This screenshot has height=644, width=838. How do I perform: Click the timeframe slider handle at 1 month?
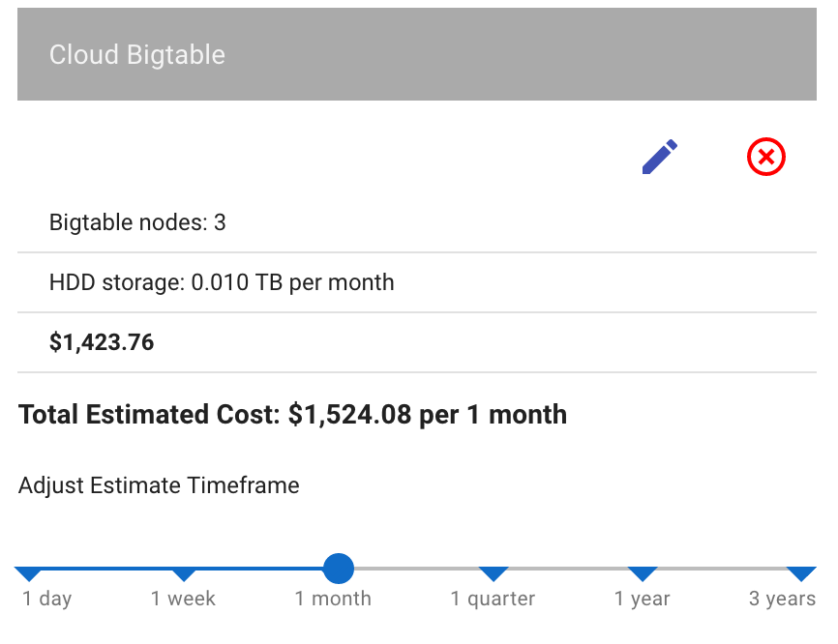coord(338,569)
